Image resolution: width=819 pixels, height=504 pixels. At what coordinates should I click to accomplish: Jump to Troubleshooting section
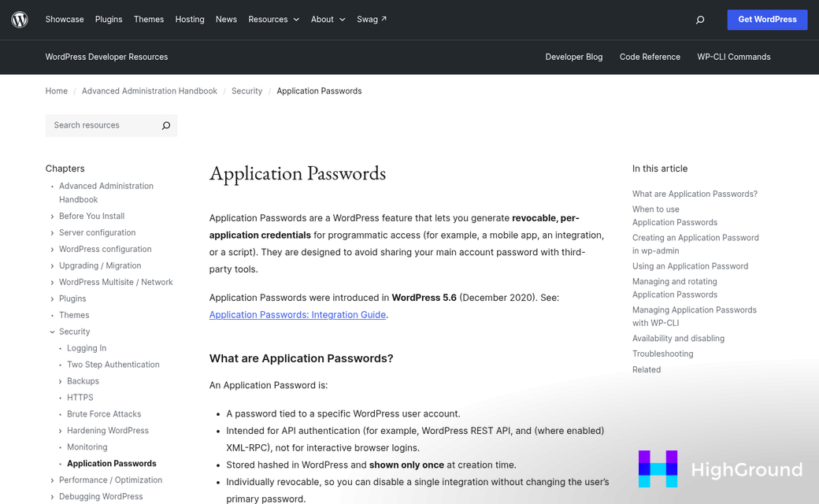[663, 354]
